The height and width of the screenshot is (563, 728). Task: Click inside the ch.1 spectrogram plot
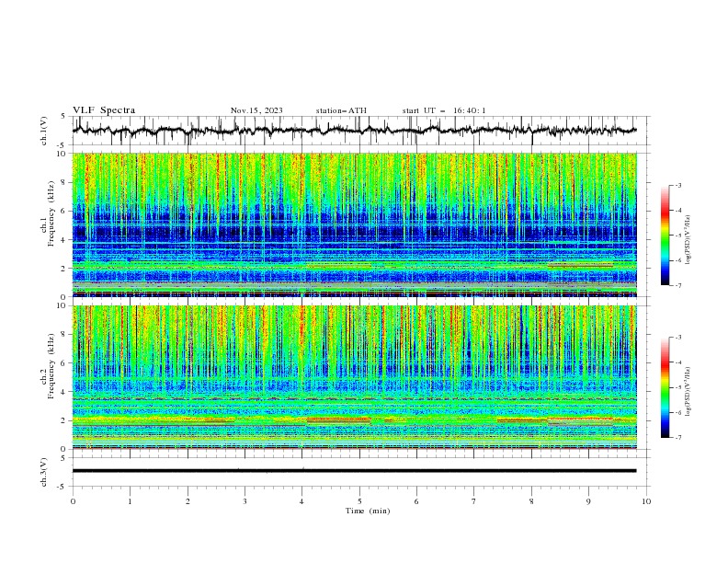(354, 224)
